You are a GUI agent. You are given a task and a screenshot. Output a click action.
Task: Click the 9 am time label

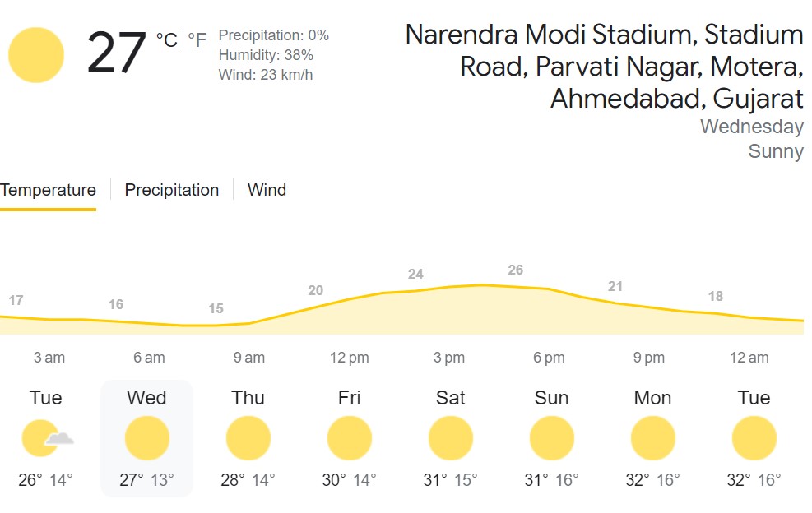click(x=249, y=358)
